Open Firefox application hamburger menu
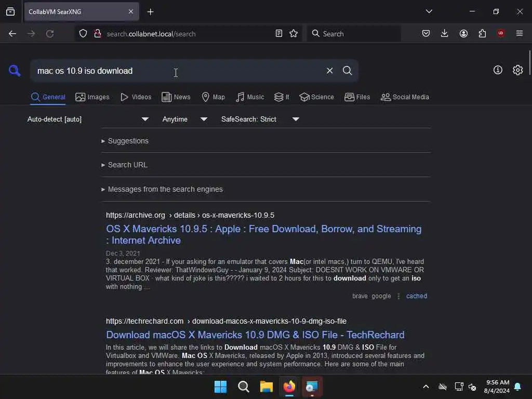532x399 pixels. (x=520, y=33)
